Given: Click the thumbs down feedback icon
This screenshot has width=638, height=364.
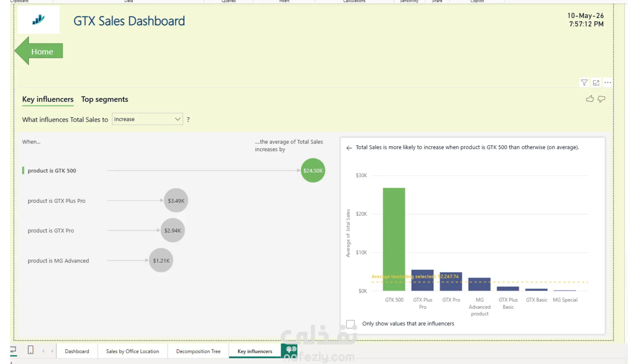Looking at the screenshot, I should [x=601, y=99].
